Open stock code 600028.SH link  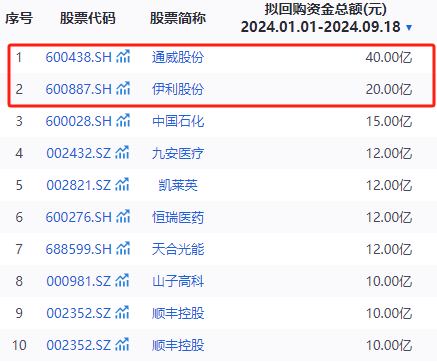coord(79,121)
